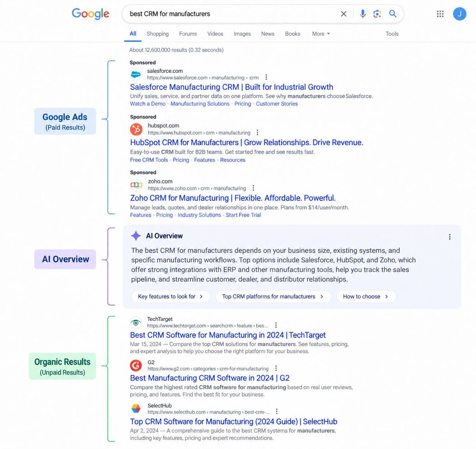476x449 pixels.
Task: Open three-dot menu for HubSpot ad
Action: coord(257,132)
